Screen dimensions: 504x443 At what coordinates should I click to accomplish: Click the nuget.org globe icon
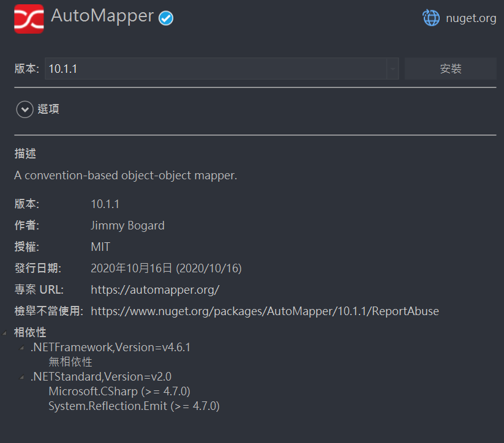click(x=431, y=18)
